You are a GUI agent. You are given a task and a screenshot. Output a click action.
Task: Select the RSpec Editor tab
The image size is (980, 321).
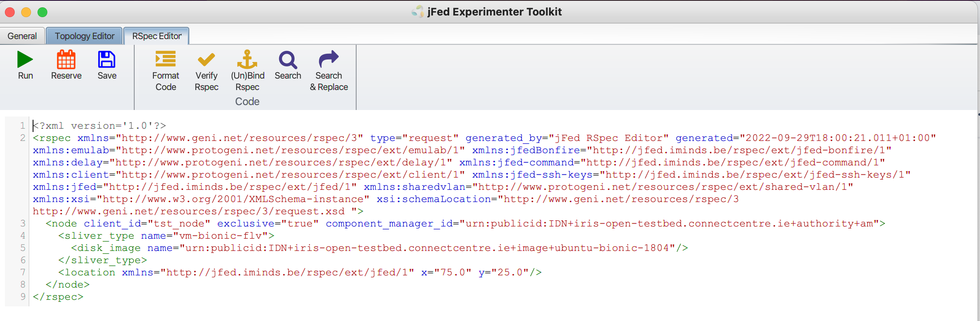[x=157, y=36]
